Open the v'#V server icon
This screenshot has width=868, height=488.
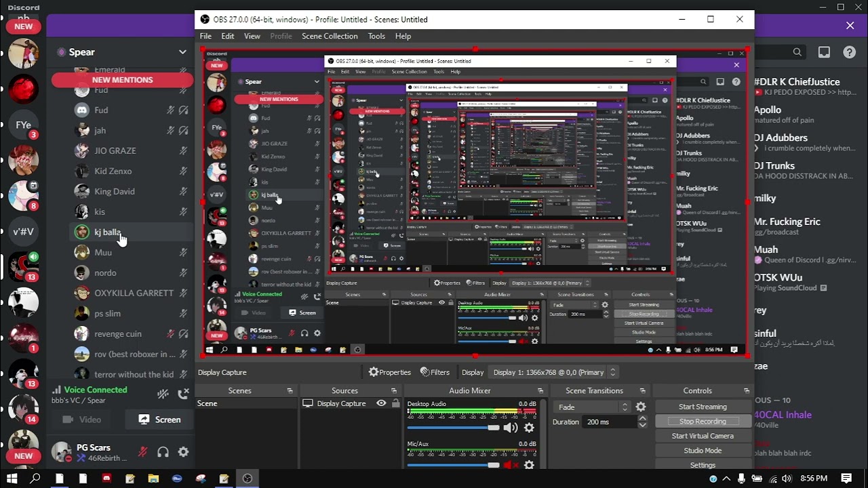(23, 231)
